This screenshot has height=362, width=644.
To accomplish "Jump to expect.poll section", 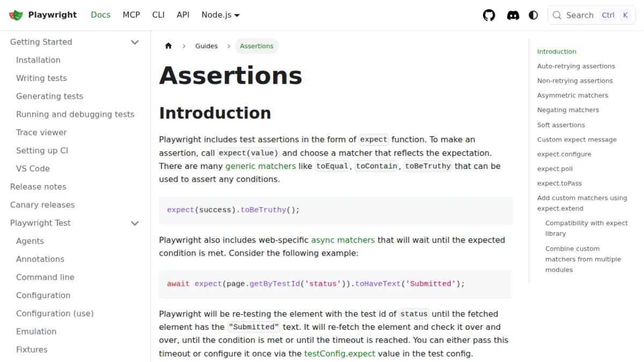I will [x=555, y=168].
